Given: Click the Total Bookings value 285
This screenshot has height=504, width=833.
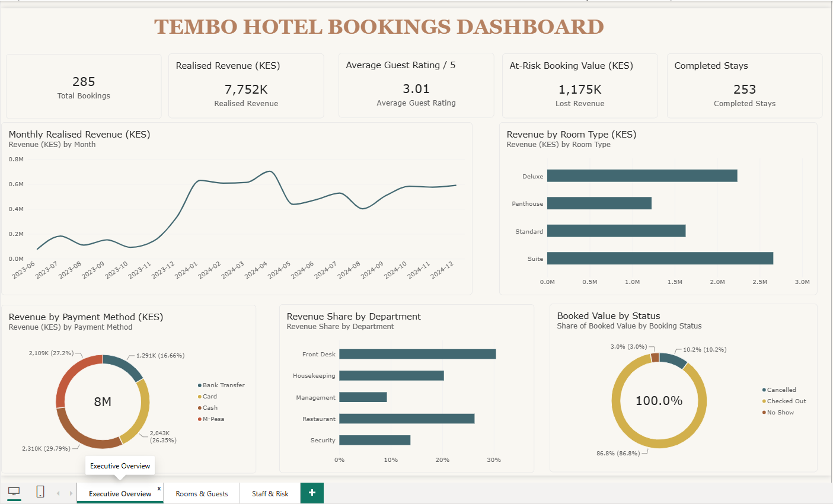Looking at the screenshot, I should (x=84, y=82).
